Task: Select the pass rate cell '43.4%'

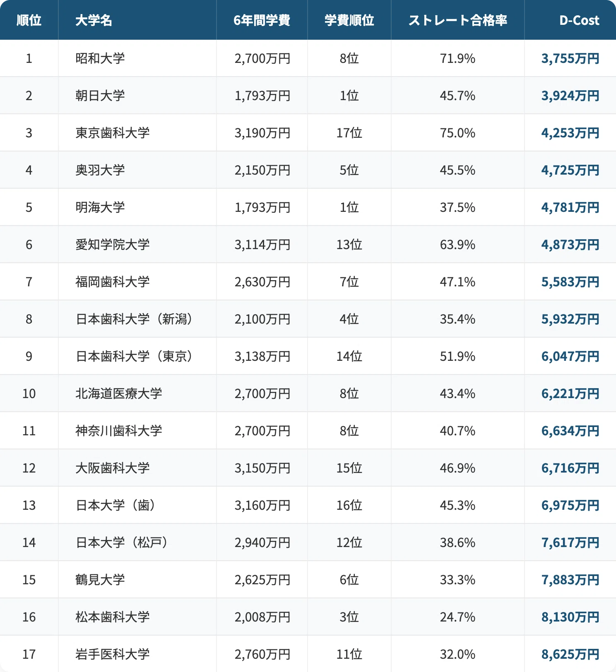Action: [x=457, y=394]
